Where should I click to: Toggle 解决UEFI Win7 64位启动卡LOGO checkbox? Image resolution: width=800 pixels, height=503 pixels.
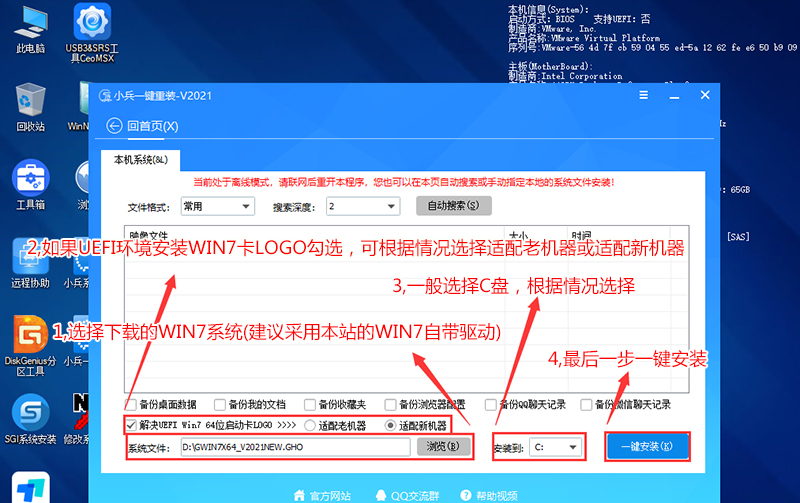click(x=131, y=425)
